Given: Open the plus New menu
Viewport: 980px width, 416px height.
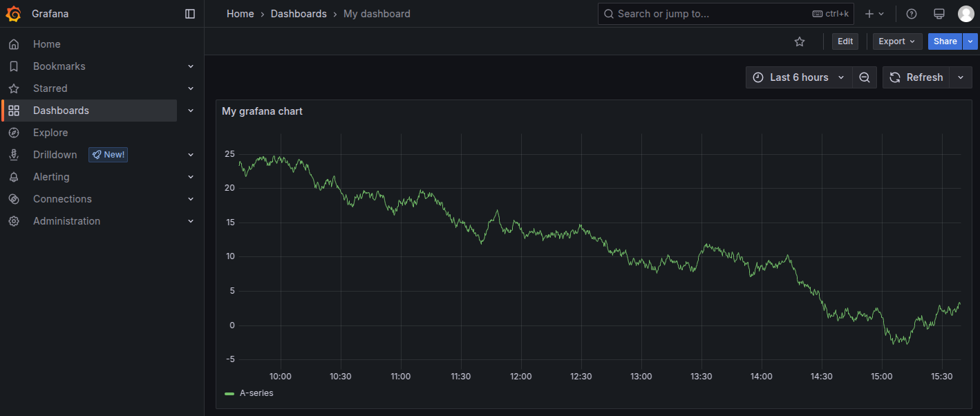Looking at the screenshot, I should coord(874,14).
